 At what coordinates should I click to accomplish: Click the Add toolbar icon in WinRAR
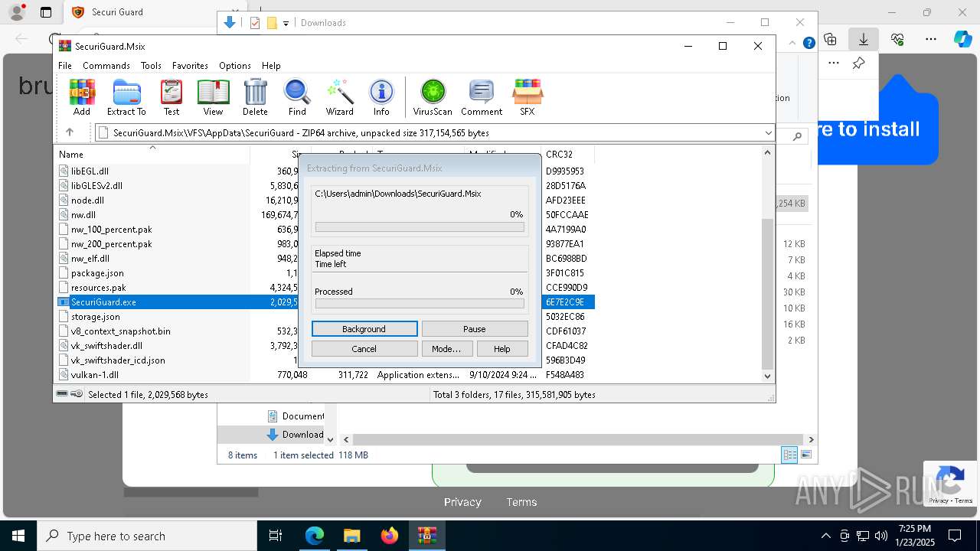coord(82,97)
